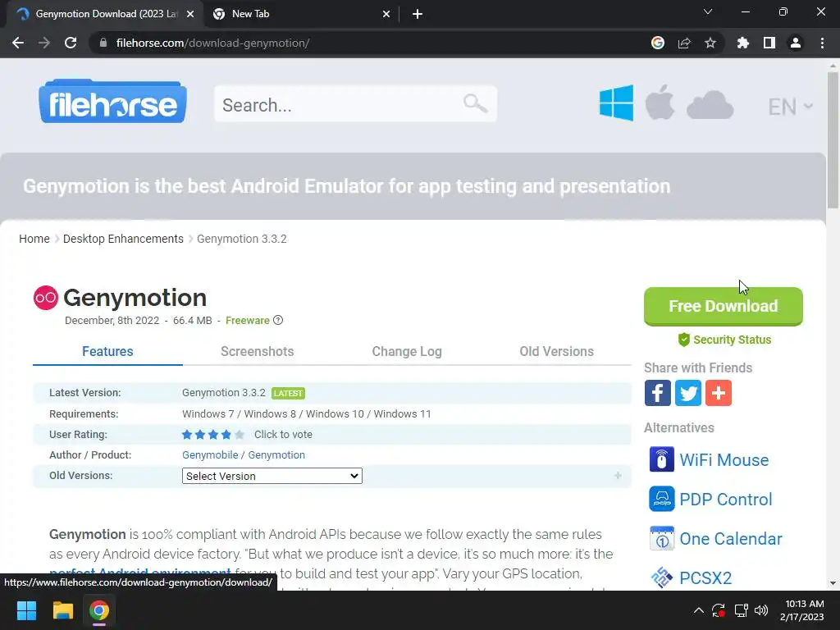Close the New Tab tab
This screenshot has height=630, width=840.
(x=386, y=14)
